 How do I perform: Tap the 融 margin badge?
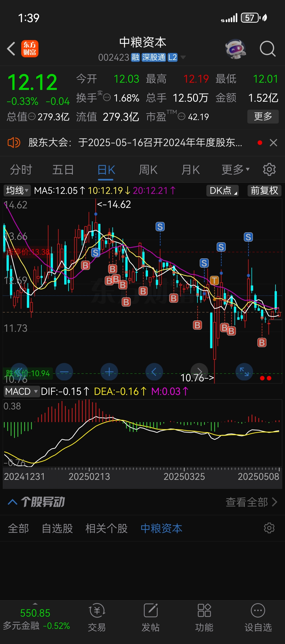pyautogui.click(x=135, y=58)
